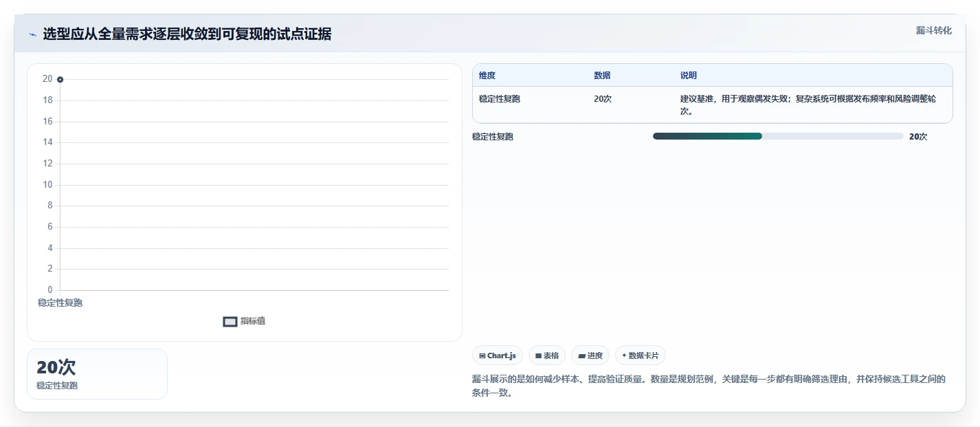Click the 建议基准 description cell

tap(808, 105)
